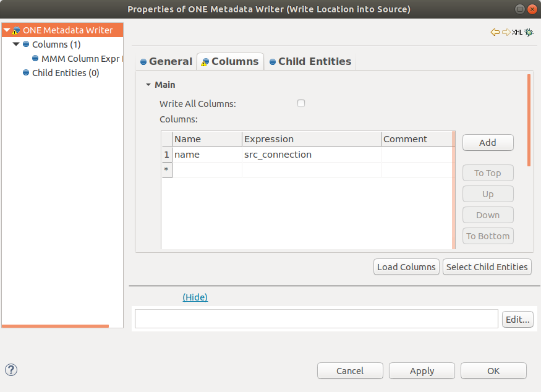This screenshot has width=541, height=392.
Task: Open help with the question mark icon
Action: 11,370
